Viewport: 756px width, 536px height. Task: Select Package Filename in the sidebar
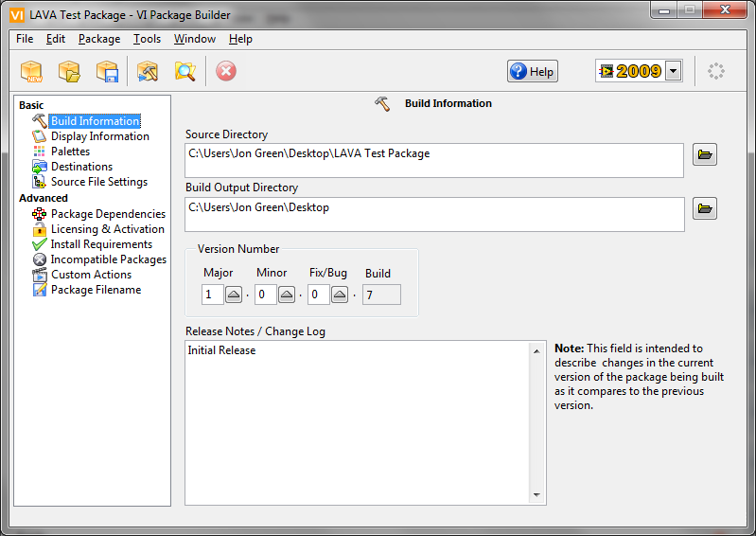click(x=96, y=290)
